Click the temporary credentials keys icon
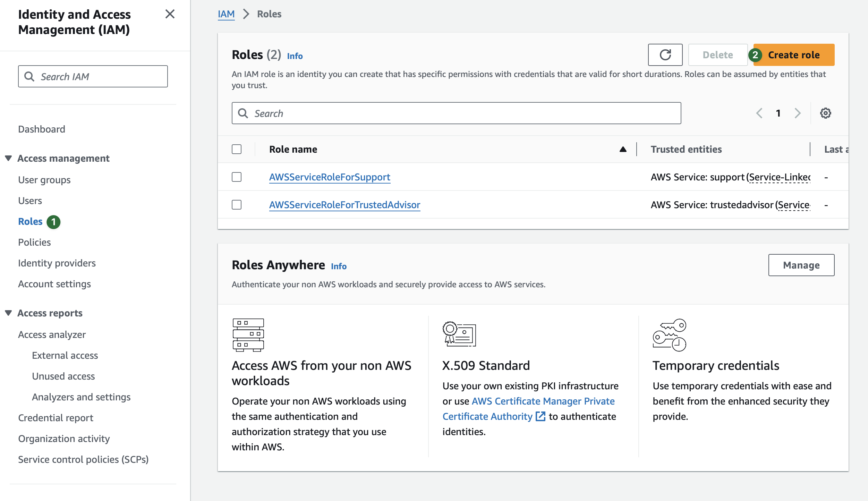This screenshot has height=501, width=868. tap(669, 335)
